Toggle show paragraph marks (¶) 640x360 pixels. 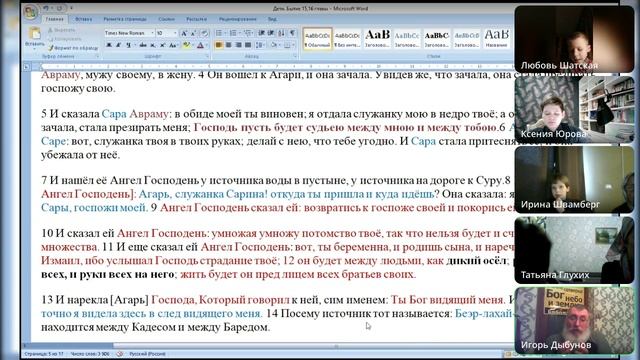point(292,33)
